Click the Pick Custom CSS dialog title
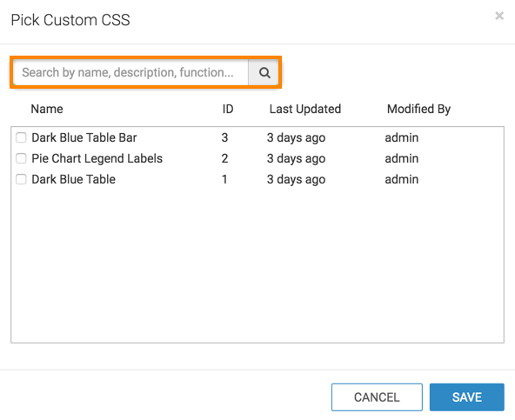515x420 pixels. click(70, 20)
